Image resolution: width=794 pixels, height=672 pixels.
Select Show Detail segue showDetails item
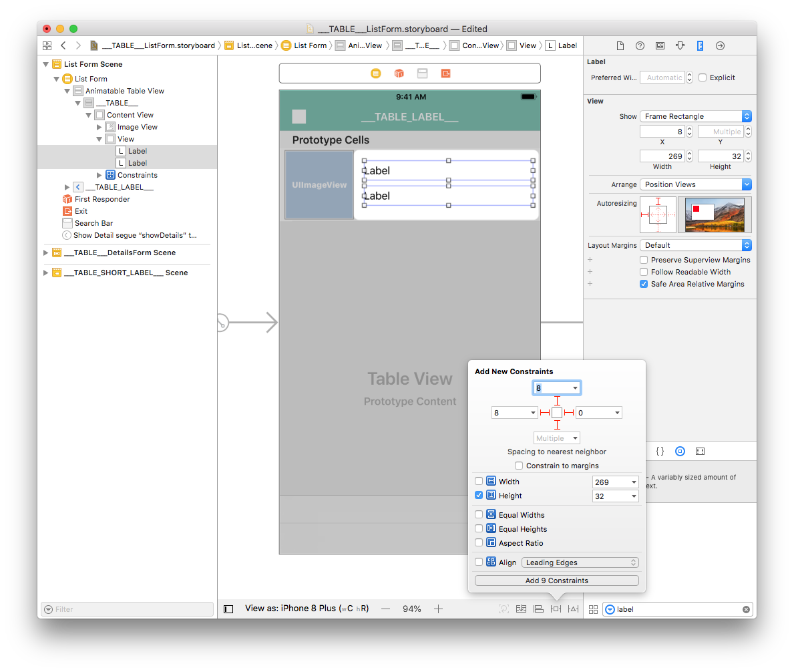click(130, 236)
